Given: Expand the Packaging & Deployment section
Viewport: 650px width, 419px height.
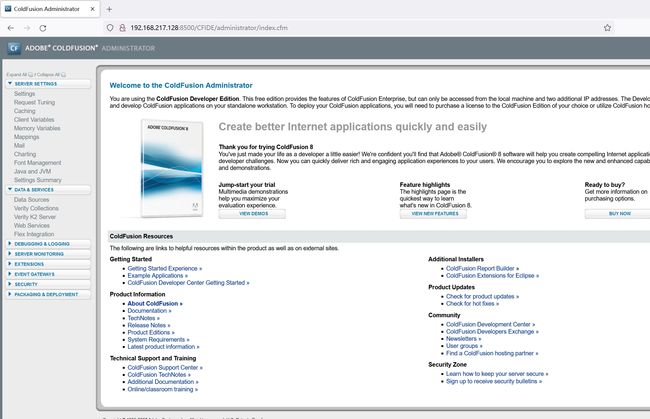Looking at the screenshot, I should pos(48,294).
